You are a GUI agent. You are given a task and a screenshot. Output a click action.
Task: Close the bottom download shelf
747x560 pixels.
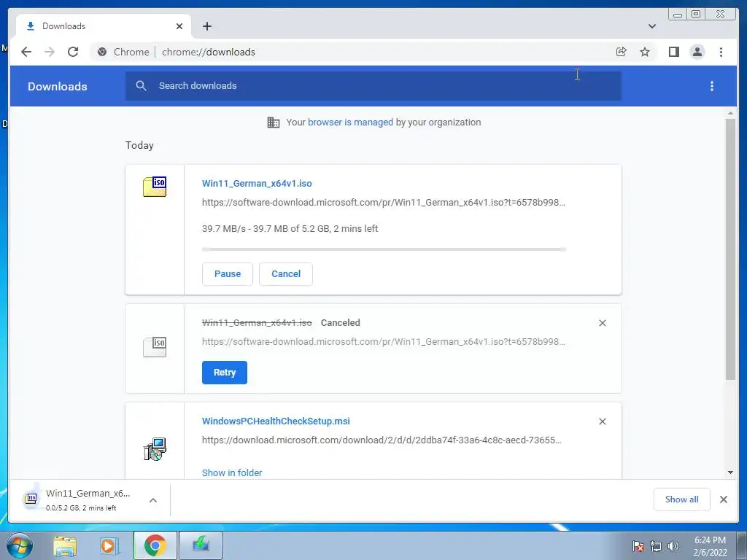coord(723,499)
